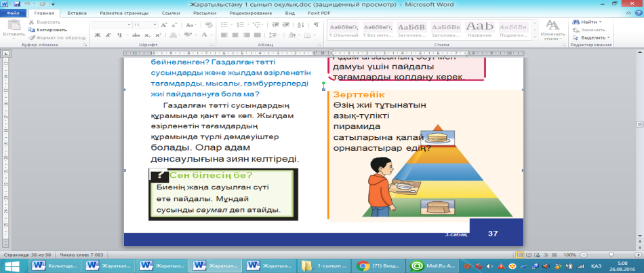Switch to the Вставка ribbon tab

coord(77,13)
